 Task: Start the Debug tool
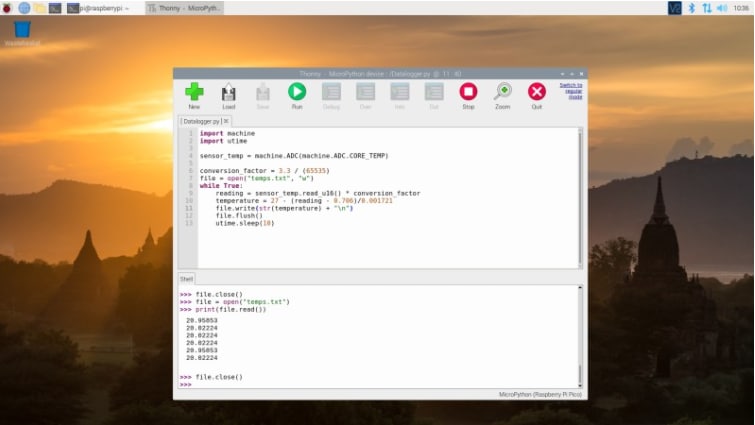(x=331, y=95)
